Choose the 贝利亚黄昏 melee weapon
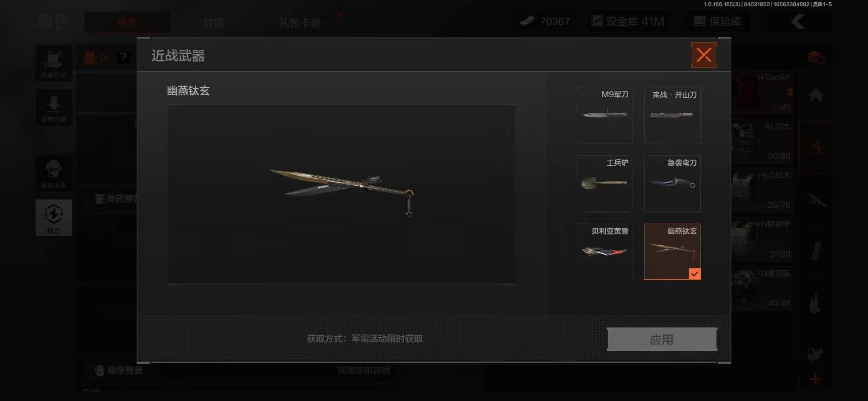The image size is (868, 401). click(604, 252)
